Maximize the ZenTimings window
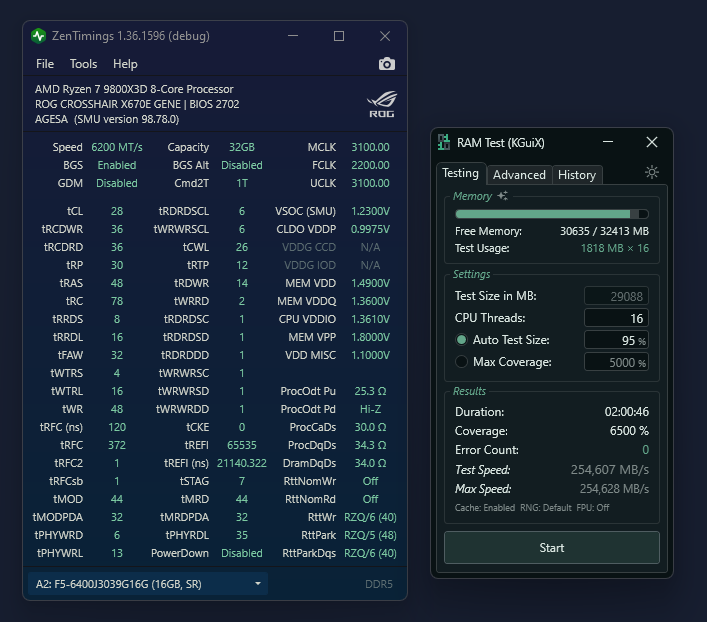Image resolution: width=707 pixels, height=622 pixels. (x=339, y=36)
